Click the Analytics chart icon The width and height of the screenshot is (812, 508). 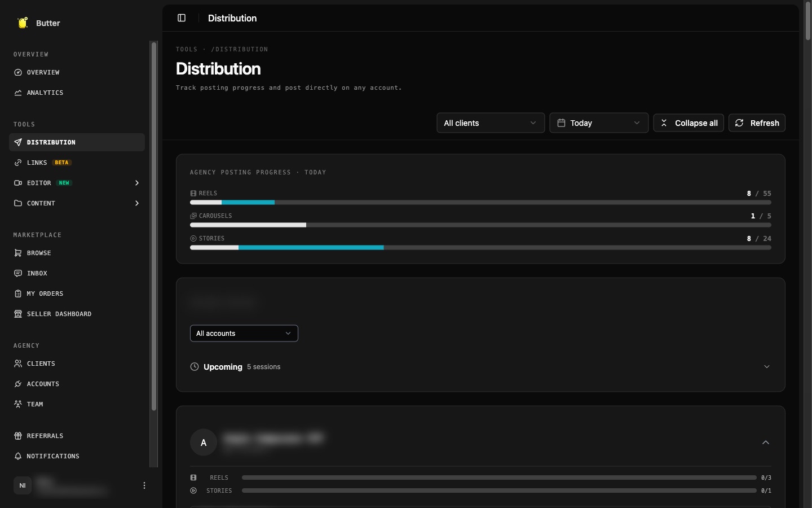click(x=18, y=93)
